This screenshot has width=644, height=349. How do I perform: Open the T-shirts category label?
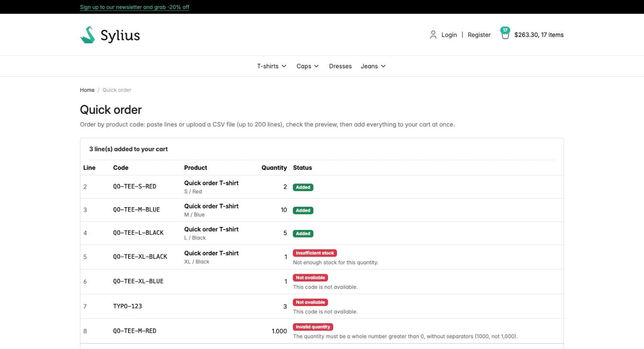click(268, 66)
